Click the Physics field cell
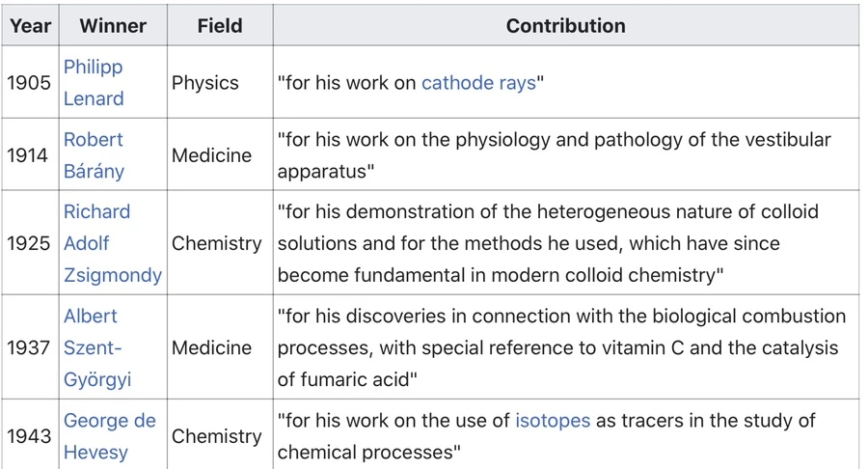 pos(205,83)
